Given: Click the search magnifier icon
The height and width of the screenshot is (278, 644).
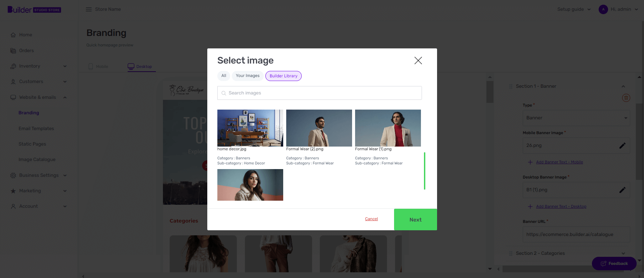Looking at the screenshot, I should click(x=224, y=93).
